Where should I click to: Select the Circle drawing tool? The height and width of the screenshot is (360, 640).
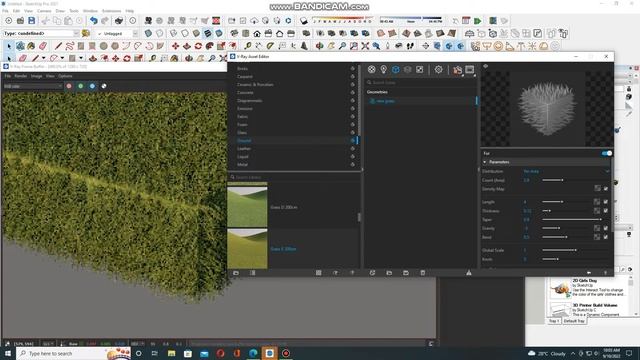pos(104,46)
